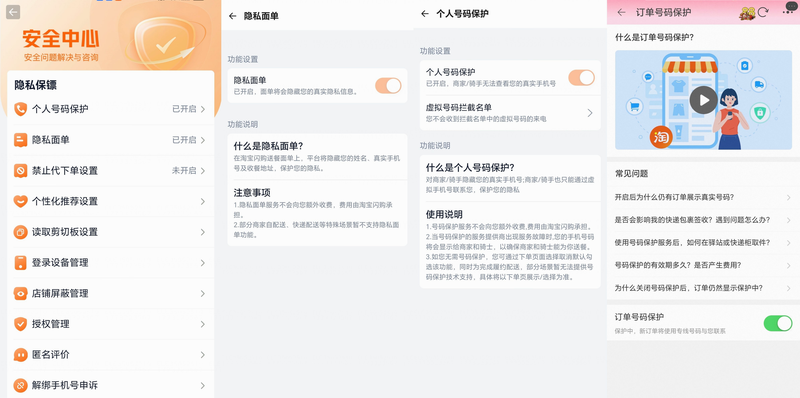The height and width of the screenshot is (398, 800).
Task: Tap the 读取剪切板设置 icon
Action: coord(20,232)
